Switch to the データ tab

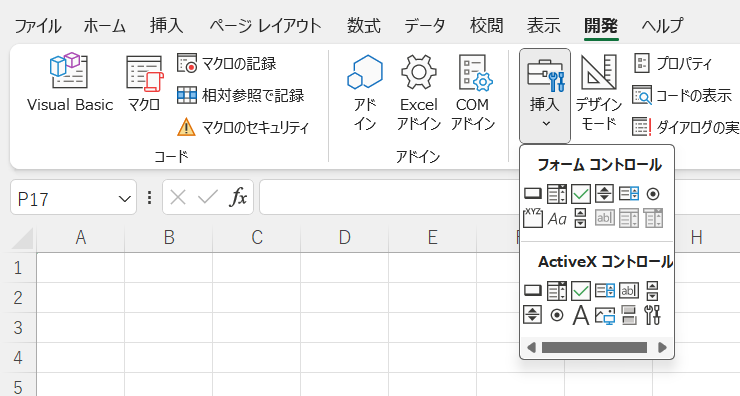[x=424, y=25]
